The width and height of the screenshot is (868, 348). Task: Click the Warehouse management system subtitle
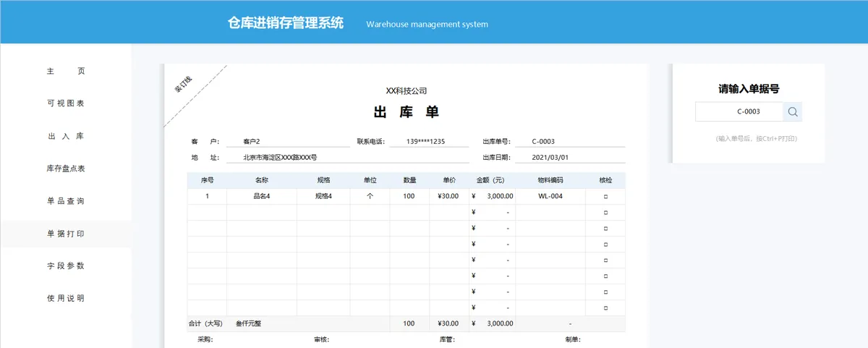(x=427, y=24)
